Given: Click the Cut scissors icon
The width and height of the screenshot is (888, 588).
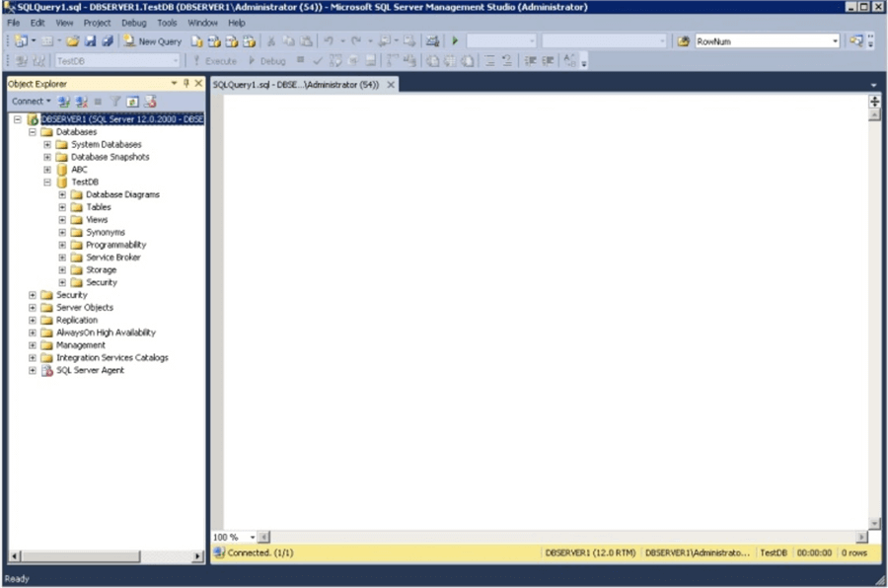Looking at the screenshot, I should pos(271,41).
